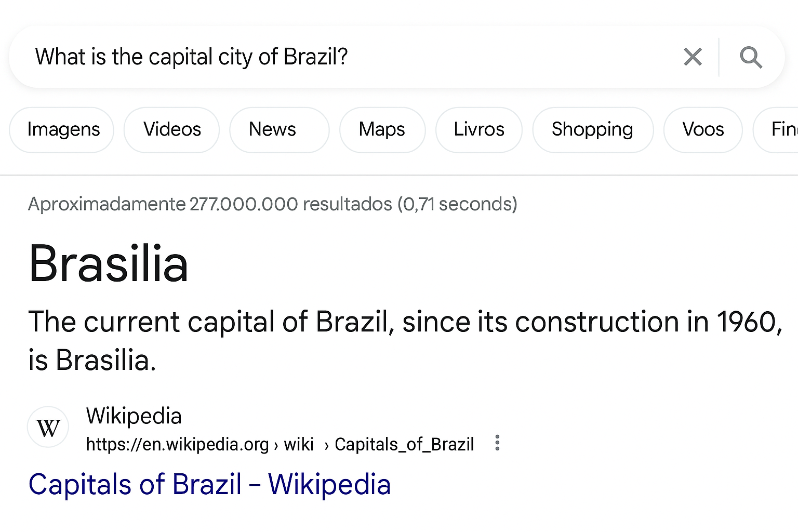The width and height of the screenshot is (798, 532).
Task: Open the Shopping tab
Action: [592, 129]
